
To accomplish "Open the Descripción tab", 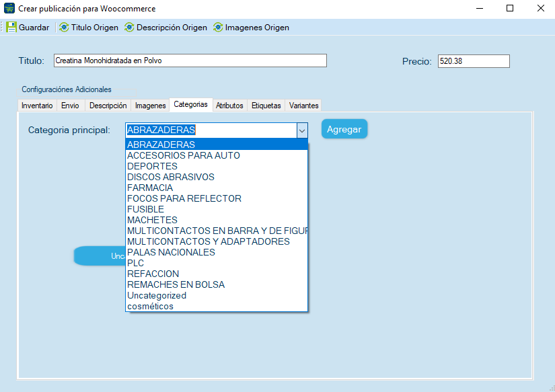I will click(x=108, y=106).
